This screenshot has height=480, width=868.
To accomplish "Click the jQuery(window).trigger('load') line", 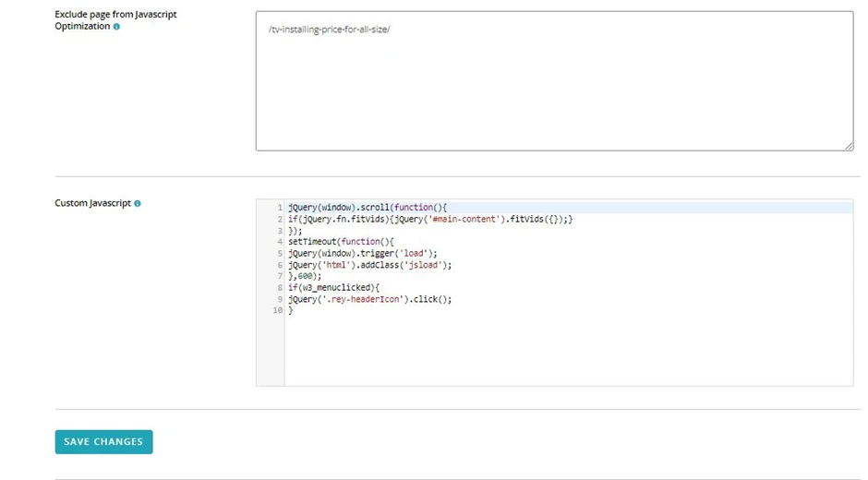I will point(362,253).
